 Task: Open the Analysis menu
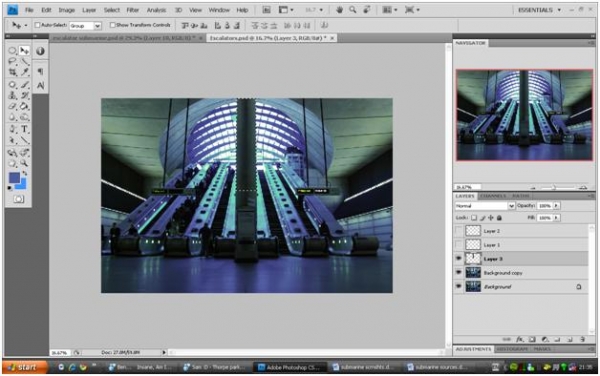click(x=157, y=10)
